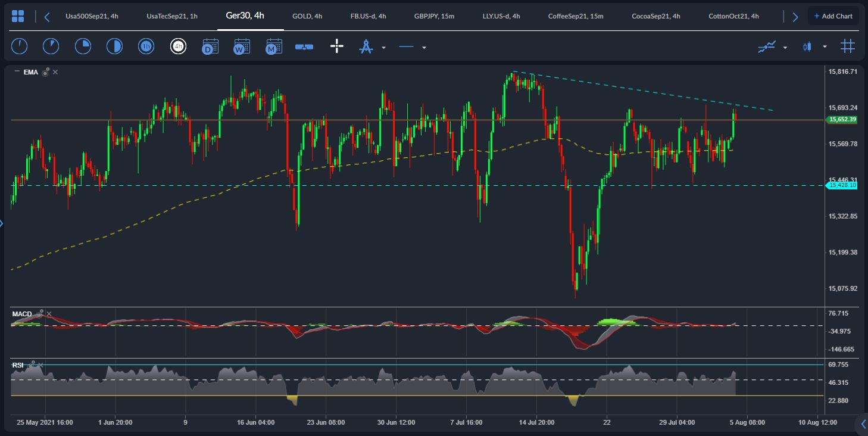Select the monthly timeframe calendar icon

coord(273,46)
